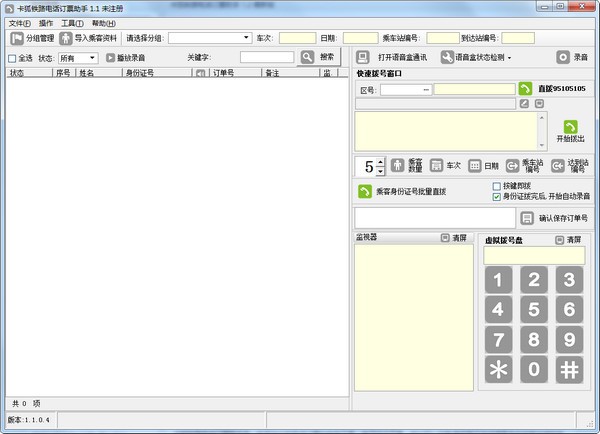This screenshot has width=600, height=434.
Task: Click 开始拨出 green phone icon
Action: click(571, 127)
